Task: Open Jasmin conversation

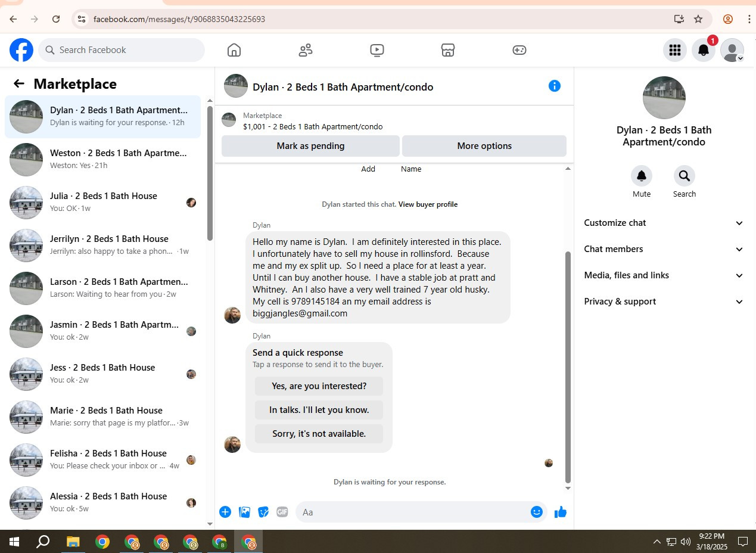Action: tap(102, 331)
